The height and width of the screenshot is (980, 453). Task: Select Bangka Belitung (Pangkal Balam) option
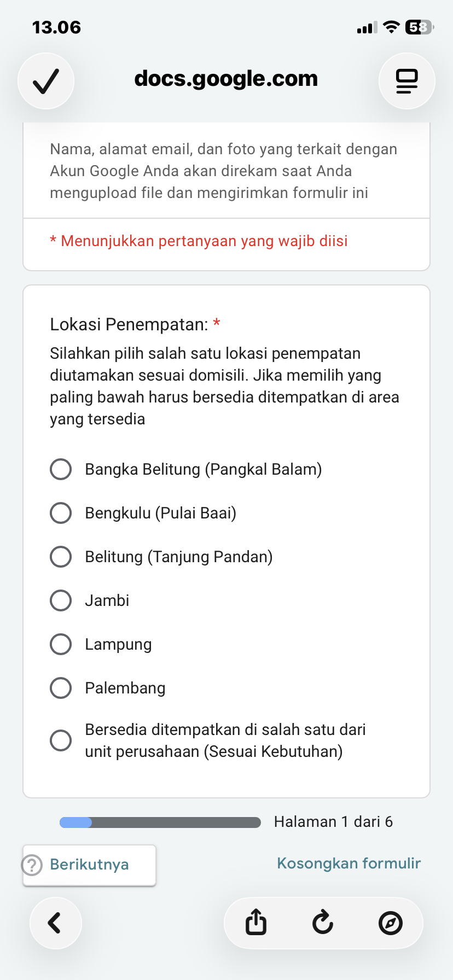tap(61, 469)
